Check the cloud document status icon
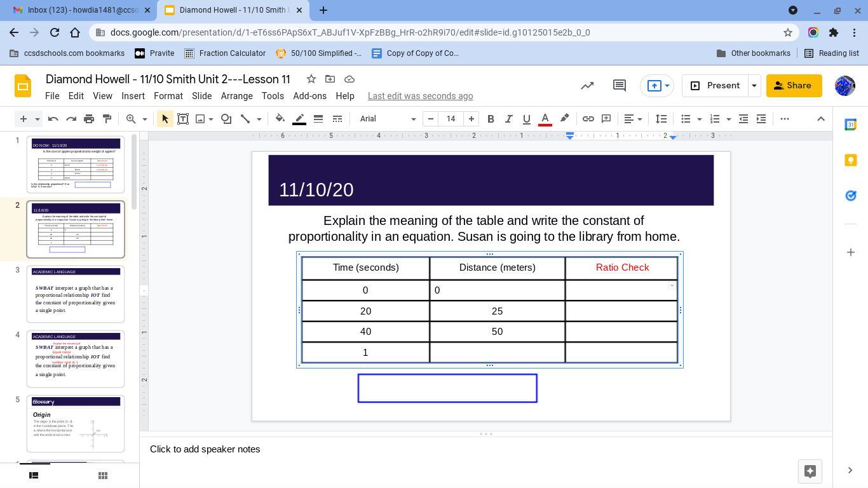Viewport: 868px width, 488px height. (x=349, y=79)
